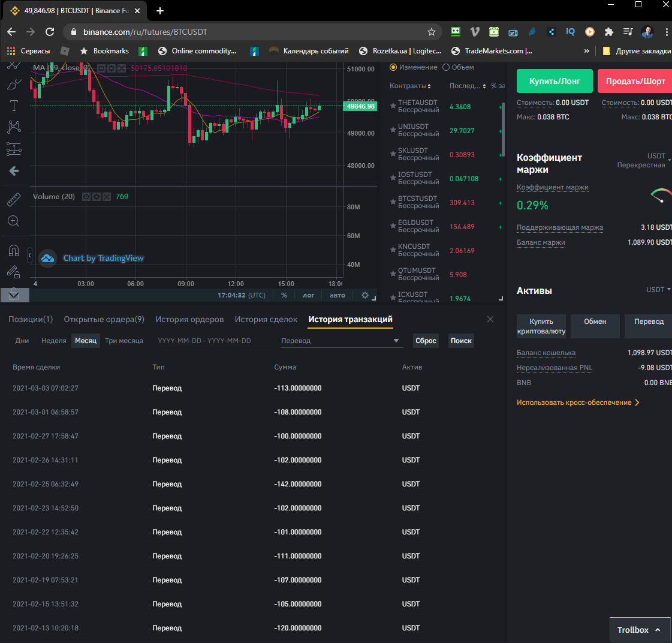Viewport: 672px width, 643px height.
Task: Select the Brush drawing tool
Action: (14, 84)
